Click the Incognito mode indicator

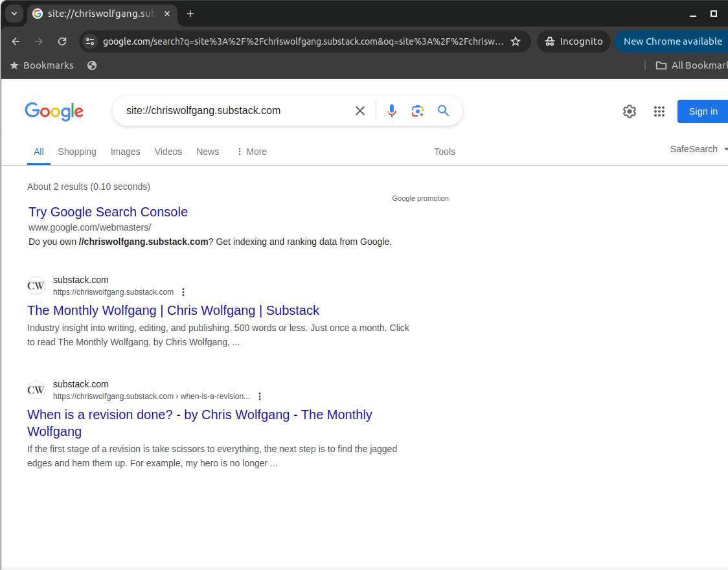pyautogui.click(x=573, y=41)
